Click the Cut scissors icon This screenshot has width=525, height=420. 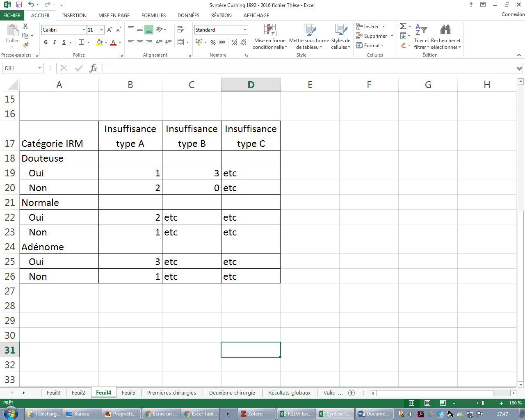25,27
